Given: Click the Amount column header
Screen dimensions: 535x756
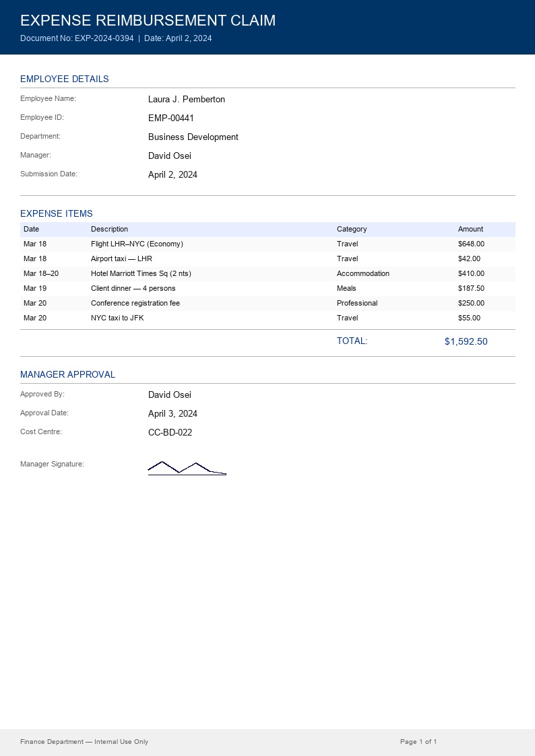Looking at the screenshot, I should pyautogui.click(x=470, y=229).
